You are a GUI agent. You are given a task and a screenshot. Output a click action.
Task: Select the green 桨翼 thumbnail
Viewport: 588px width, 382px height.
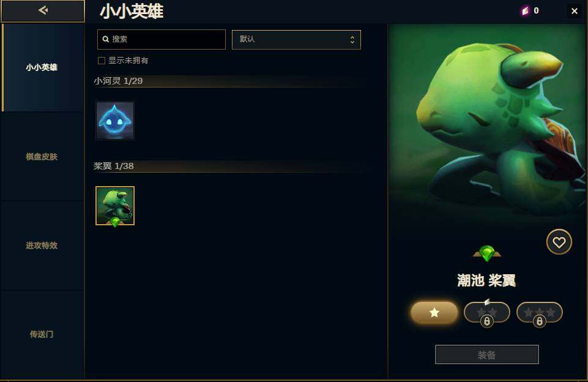115,206
